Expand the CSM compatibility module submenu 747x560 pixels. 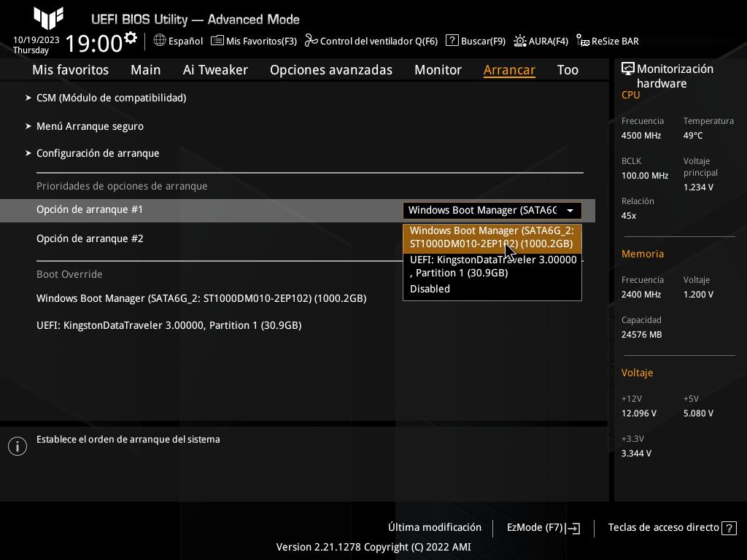[111, 98]
